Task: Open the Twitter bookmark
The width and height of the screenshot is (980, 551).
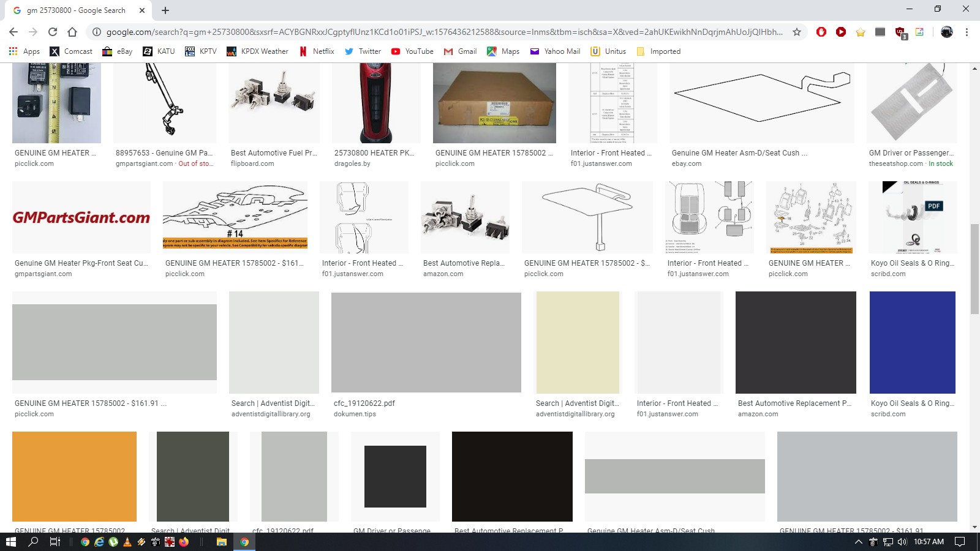Action: (363, 51)
